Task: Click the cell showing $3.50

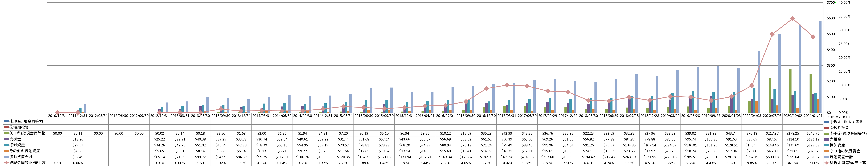Action: click(221, 133)
